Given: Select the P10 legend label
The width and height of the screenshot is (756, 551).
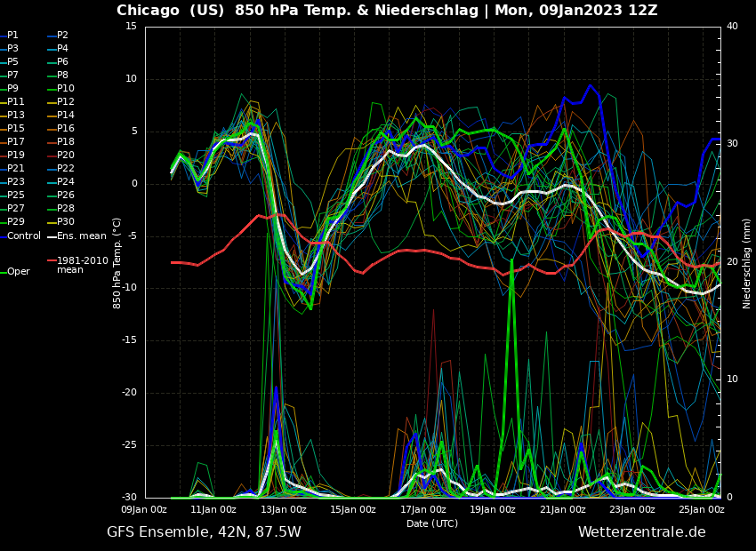Looking at the screenshot, I should point(65,89).
